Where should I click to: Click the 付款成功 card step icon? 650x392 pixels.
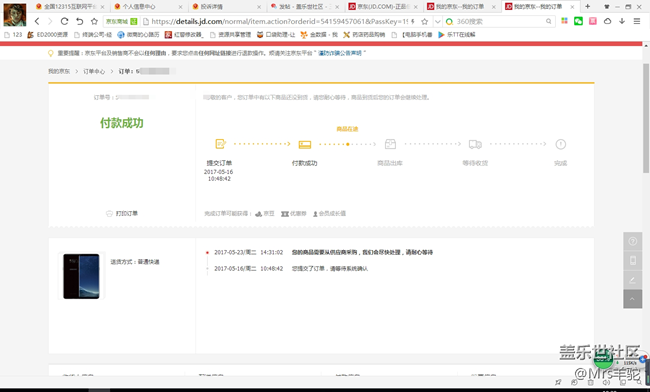point(305,144)
